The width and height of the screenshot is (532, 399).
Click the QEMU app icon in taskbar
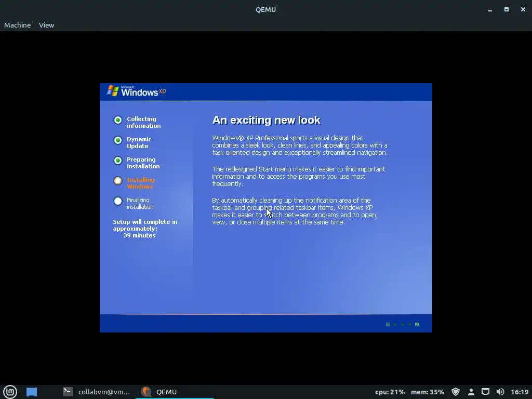pyautogui.click(x=146, y=392)
